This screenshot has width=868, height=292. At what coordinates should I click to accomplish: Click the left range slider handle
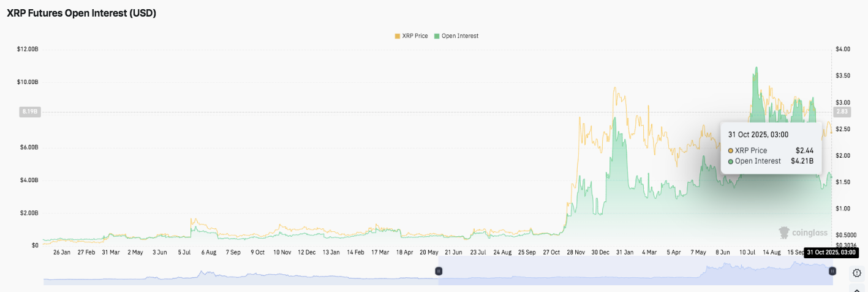pyautogui.click(x=439, y=271)
